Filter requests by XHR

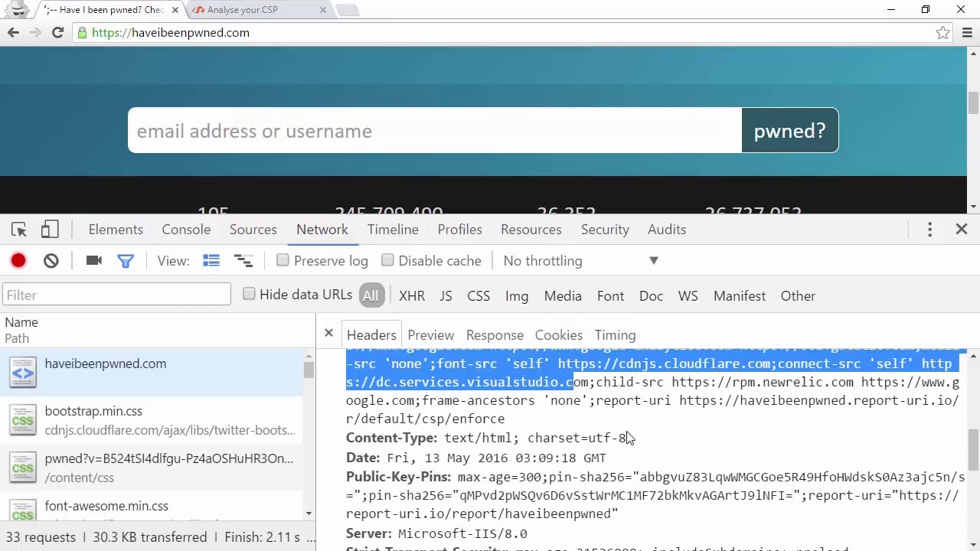412,296
